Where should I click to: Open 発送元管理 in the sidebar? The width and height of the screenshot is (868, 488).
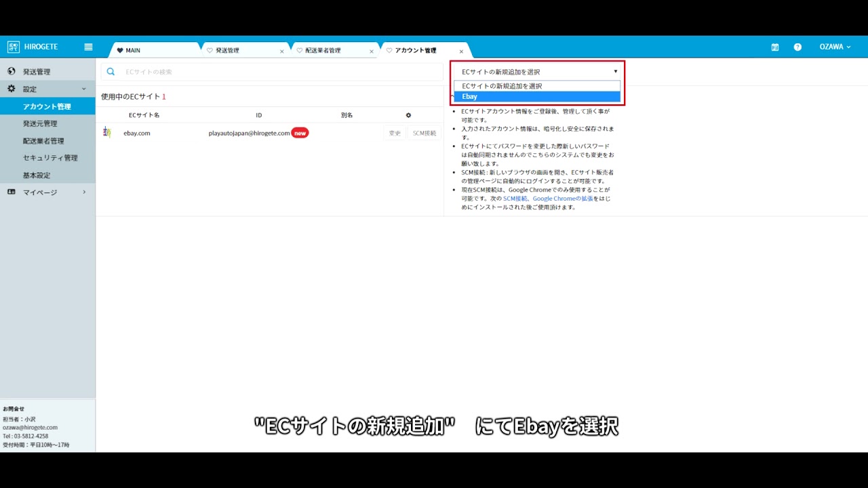pos(47,123)
